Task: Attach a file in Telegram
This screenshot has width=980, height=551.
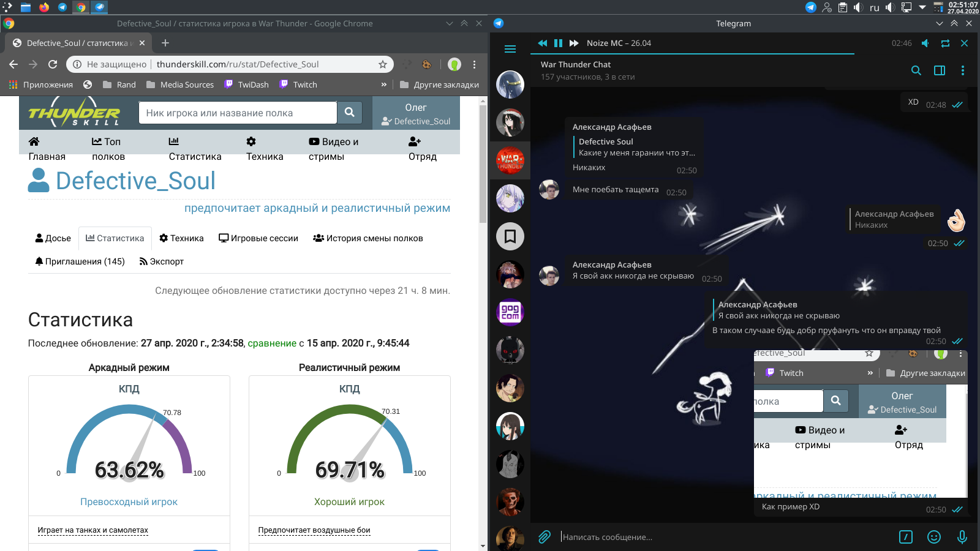Action: tap(544, 537)
